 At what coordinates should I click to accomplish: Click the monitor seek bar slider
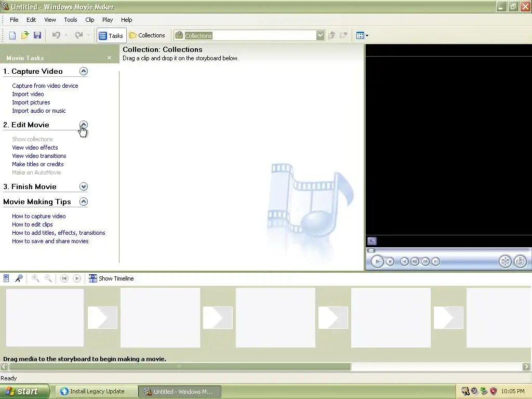coord(371,251)
